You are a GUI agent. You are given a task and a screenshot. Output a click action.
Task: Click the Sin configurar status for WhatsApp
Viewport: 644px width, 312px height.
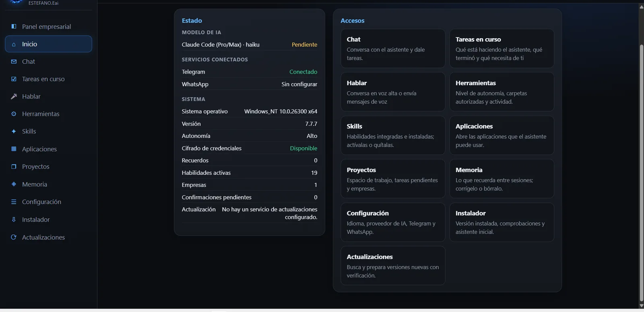coord(299,84)
